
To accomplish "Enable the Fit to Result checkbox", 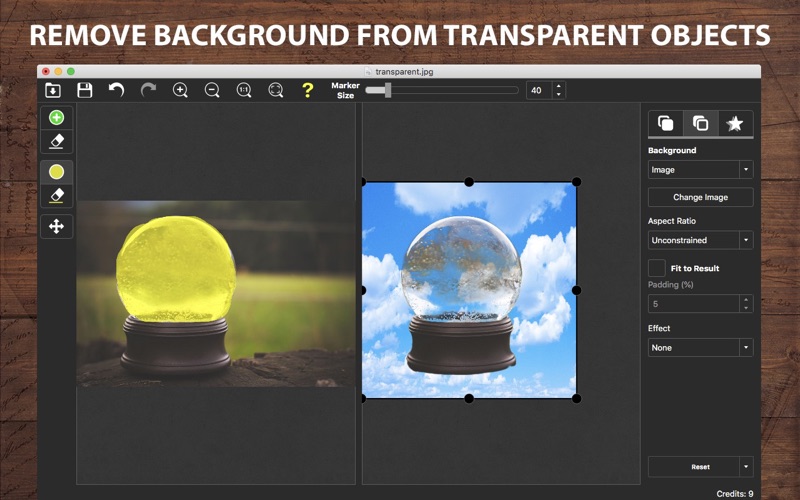I will point(657,268).
